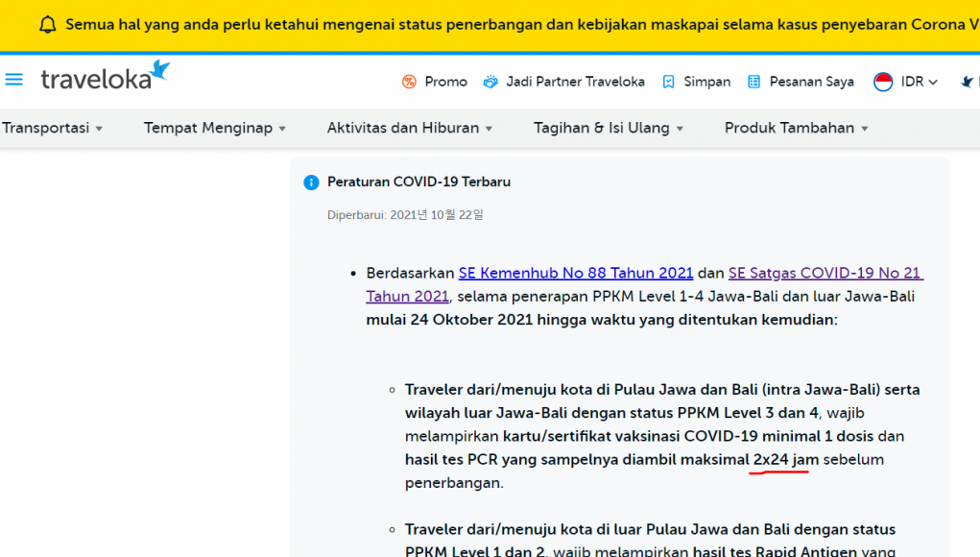Click the handshake partner icon
The width and height of the screenshot is (980, 557).
pyautogui.click(x=490, y=82)
